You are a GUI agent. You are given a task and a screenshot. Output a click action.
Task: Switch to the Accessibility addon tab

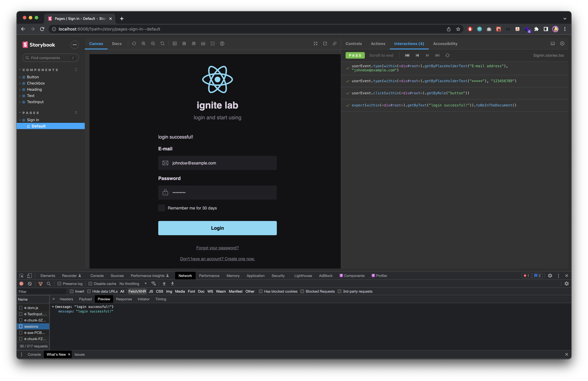click(x=445, y=44)
